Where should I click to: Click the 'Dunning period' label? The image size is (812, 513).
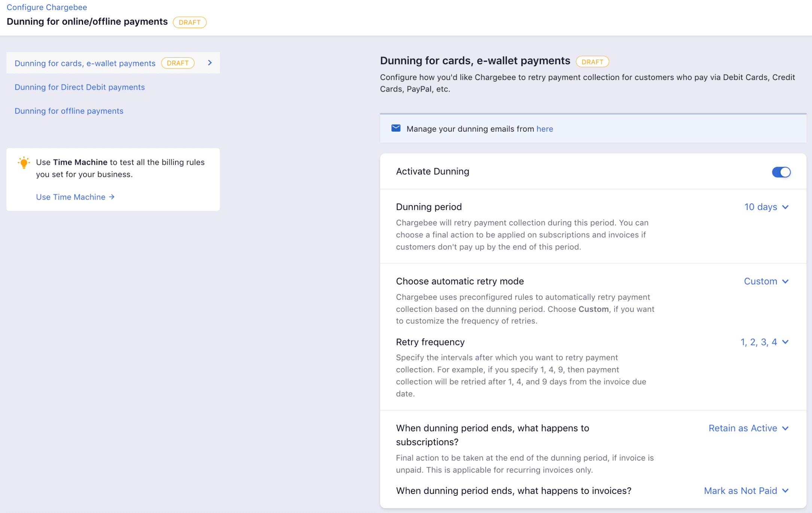(x=429, y=207)
